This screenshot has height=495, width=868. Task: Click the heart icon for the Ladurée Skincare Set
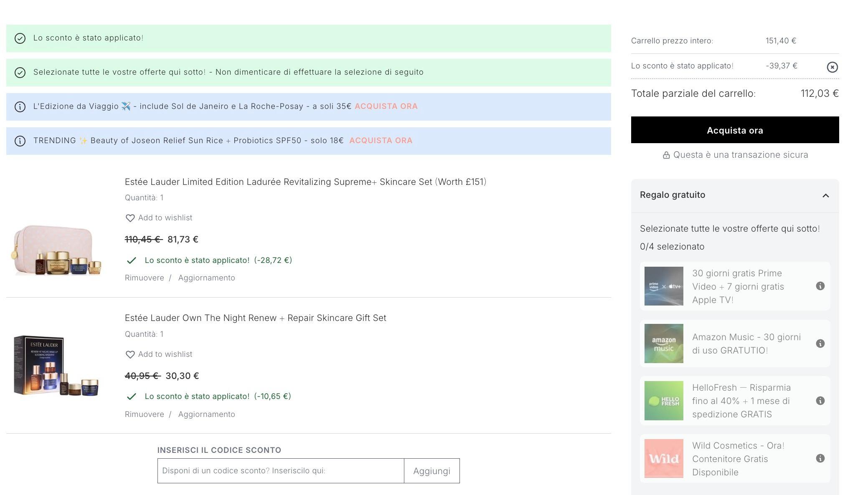click(130, 218)
